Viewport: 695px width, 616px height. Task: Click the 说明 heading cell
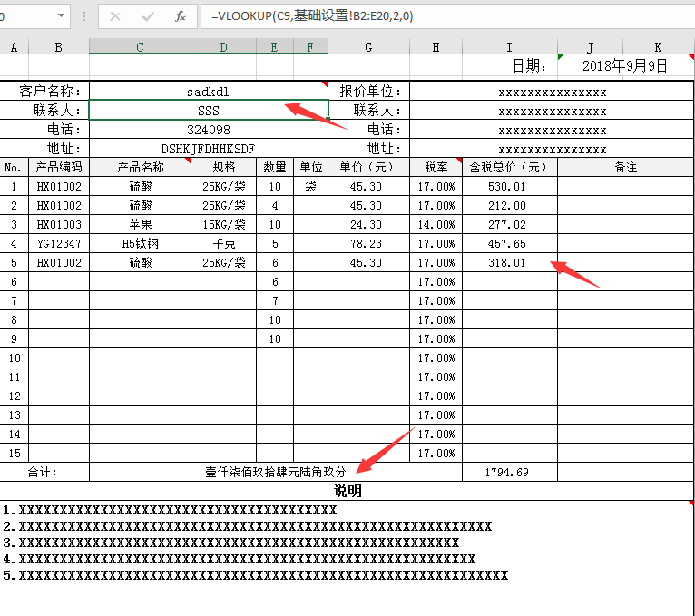click(x=347, y=491)
